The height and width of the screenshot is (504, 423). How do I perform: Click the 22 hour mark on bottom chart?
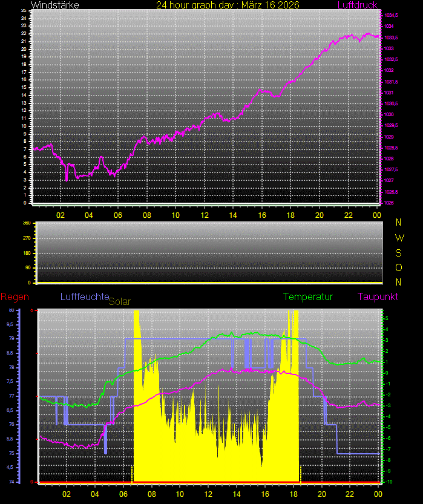[350, 493]
